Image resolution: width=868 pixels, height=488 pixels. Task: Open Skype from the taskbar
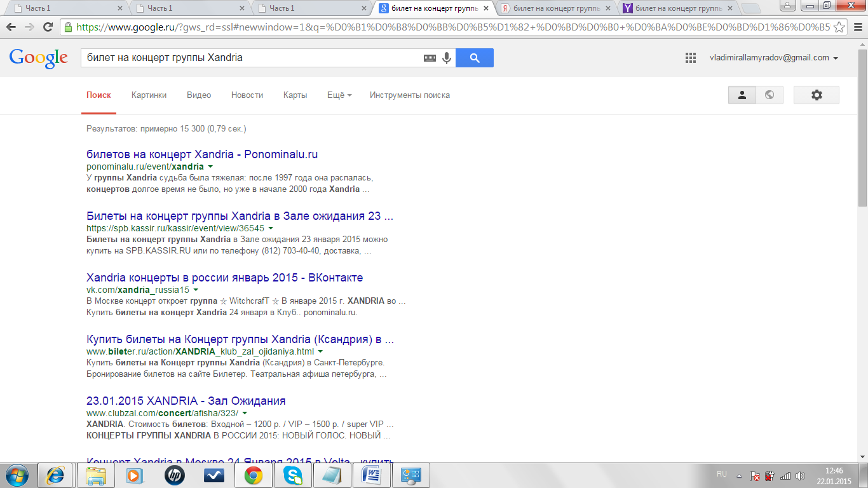(x=292, y=475)
